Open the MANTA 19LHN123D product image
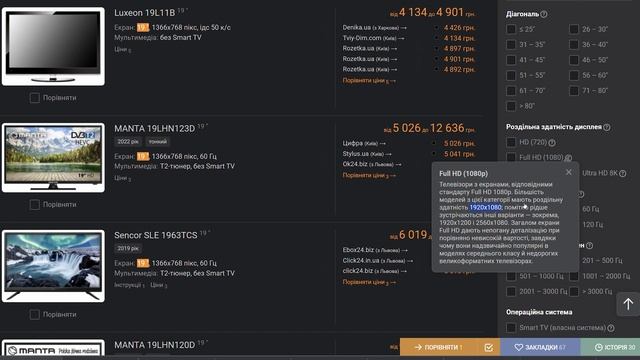Viewport: 640px width, 360px height. (x=53, y=158)
